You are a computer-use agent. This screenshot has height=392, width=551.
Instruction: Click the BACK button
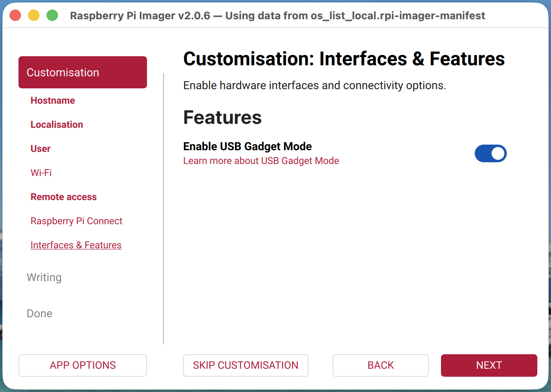(380, 365)
